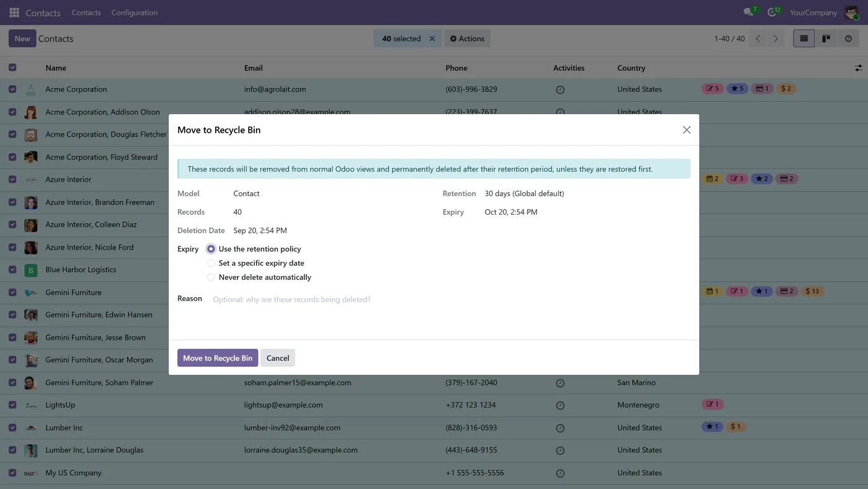This screenshot has height=489, width=868.
Task: Clear the 40 selected selection
Action: pos(432,38)
